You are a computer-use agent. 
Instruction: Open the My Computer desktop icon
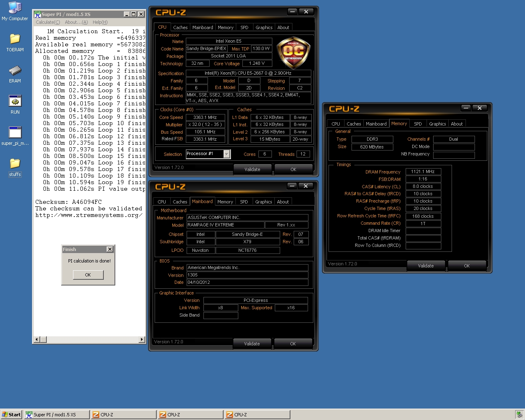click(x=15, y=11)
